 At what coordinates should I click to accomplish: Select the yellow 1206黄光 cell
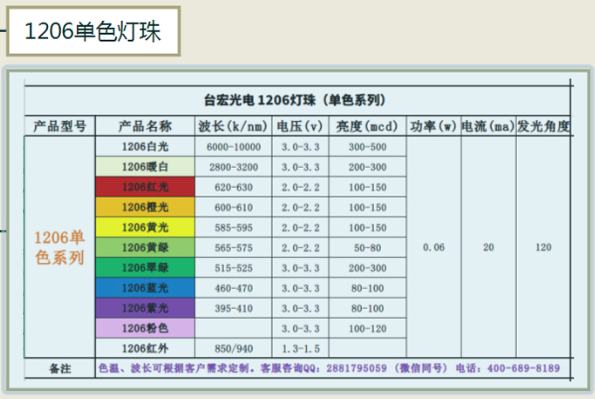click(x=145, y=227)
